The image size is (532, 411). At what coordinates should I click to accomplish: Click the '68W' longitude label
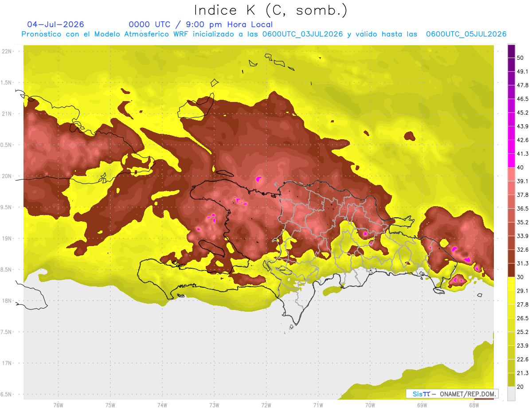(x=474, y=405)
